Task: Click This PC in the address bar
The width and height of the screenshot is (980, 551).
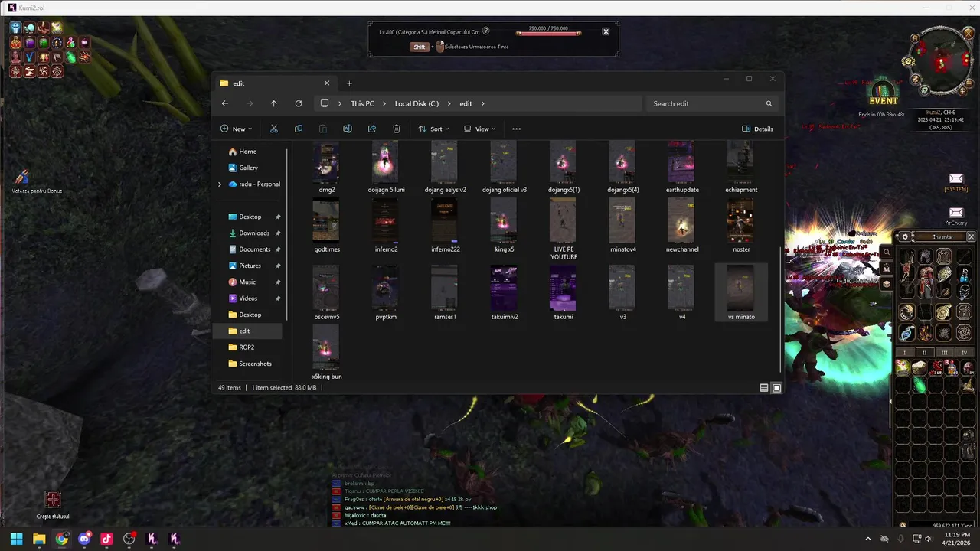Action: point(362,103)
